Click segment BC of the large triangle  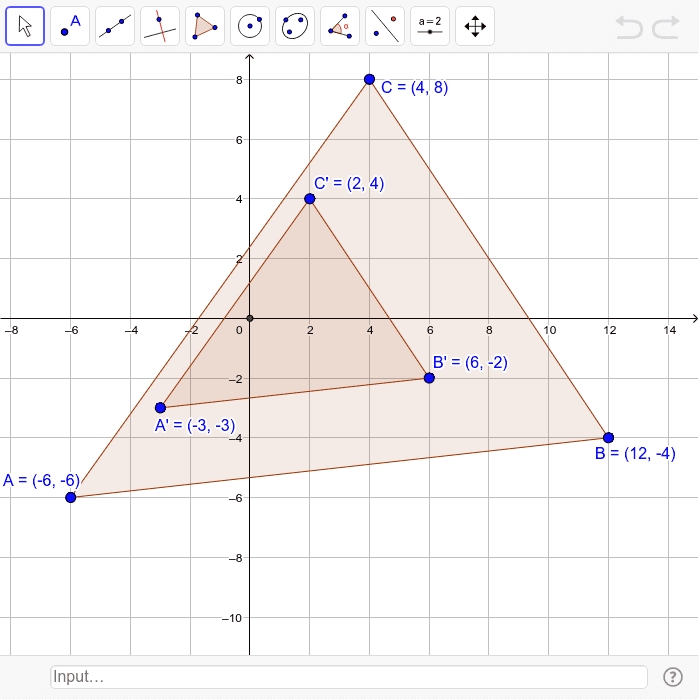click(489, 258)
